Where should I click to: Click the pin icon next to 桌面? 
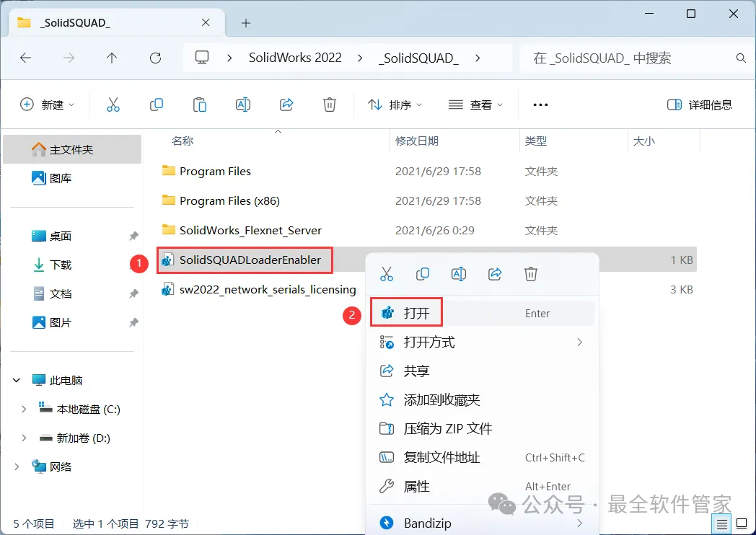(x=133, y=236)
